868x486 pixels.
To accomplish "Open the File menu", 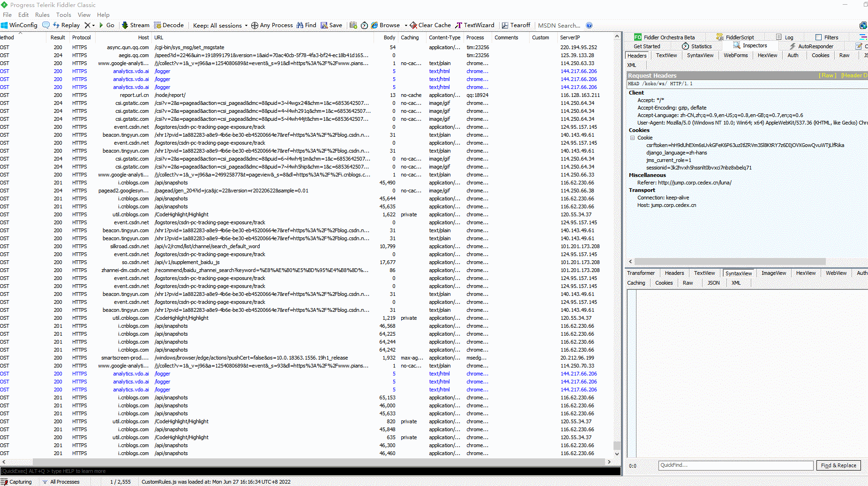I will [7, 15].
